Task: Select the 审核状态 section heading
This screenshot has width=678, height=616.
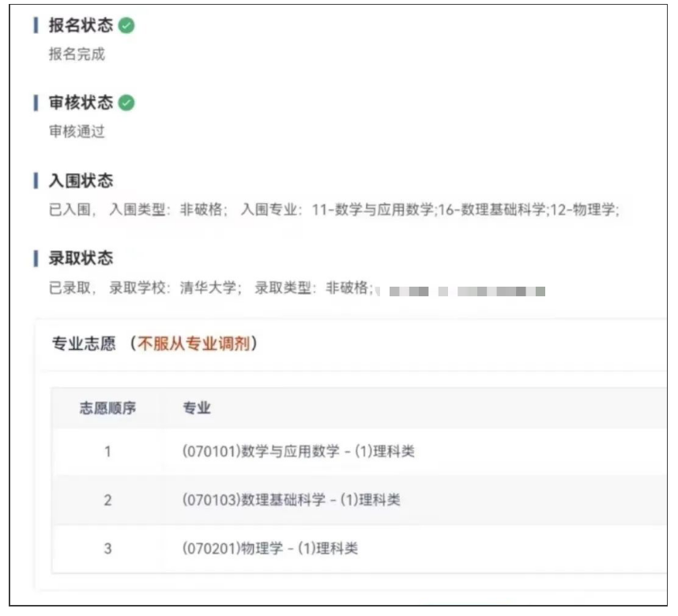Action: click(81, 103)
